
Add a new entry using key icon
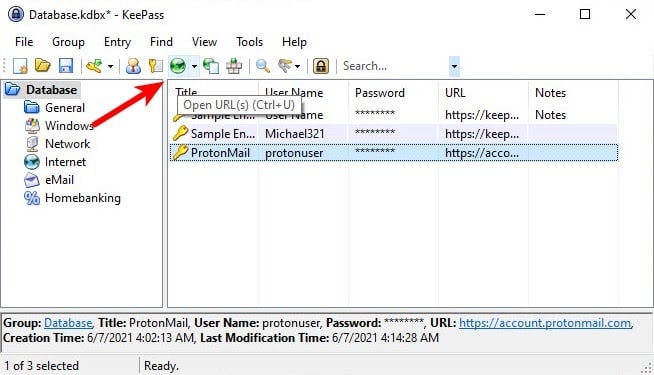click(94, 66)
